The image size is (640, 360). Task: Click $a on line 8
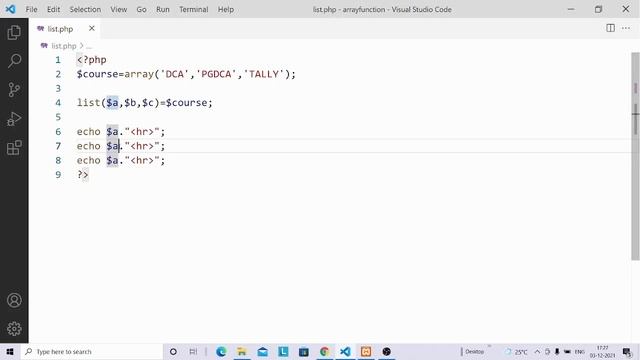[x=112, y=160]
